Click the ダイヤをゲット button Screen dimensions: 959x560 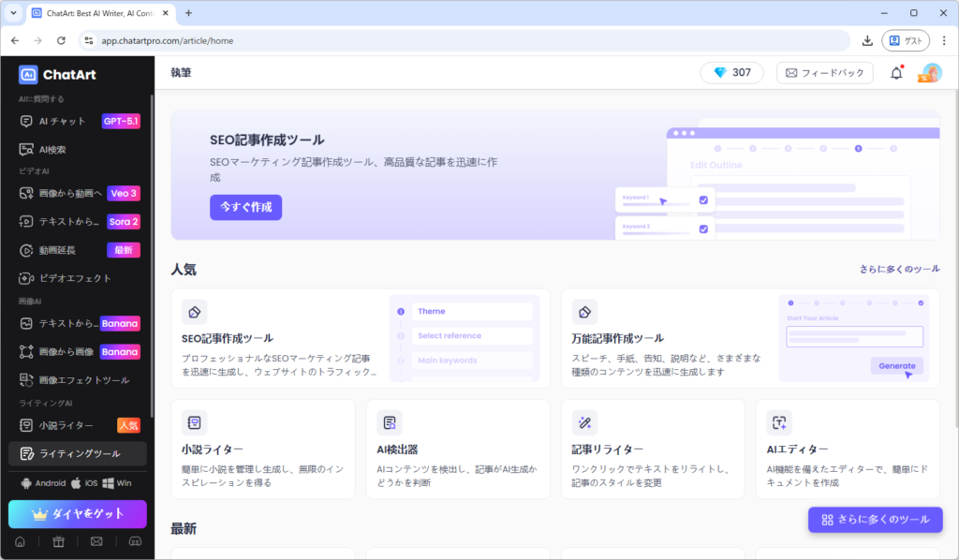pyautogui.click(x=78, y=514)
